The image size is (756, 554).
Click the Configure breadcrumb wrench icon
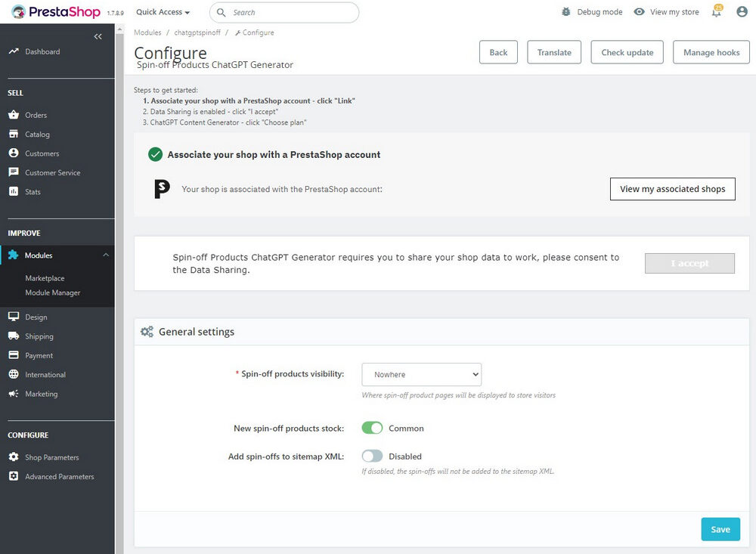point(237,32)
